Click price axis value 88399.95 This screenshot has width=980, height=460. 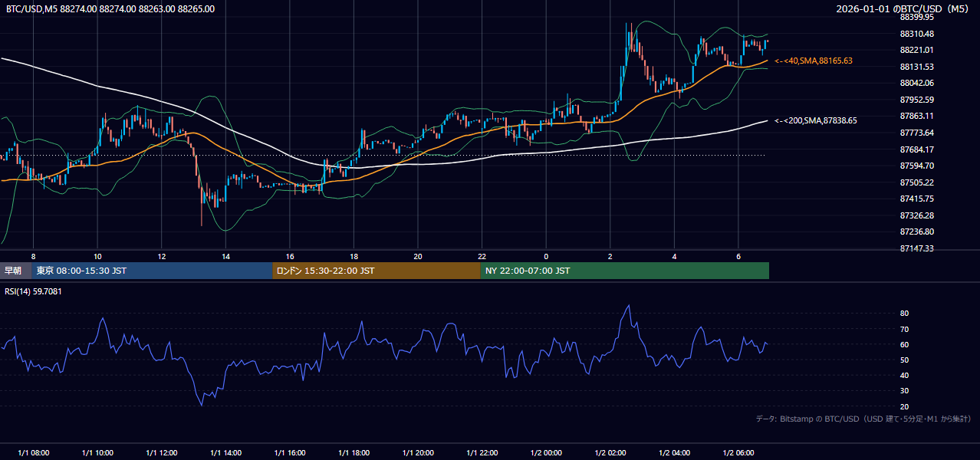[916, 17]
